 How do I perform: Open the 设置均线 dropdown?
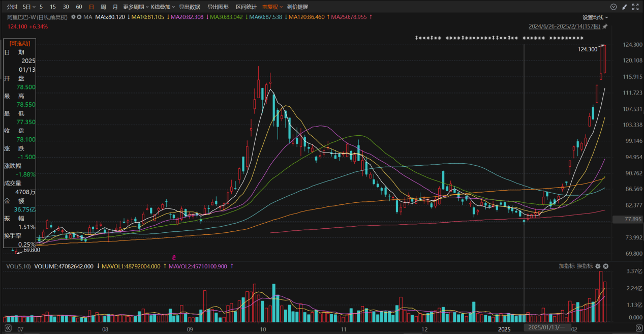(x=596, y=17)
